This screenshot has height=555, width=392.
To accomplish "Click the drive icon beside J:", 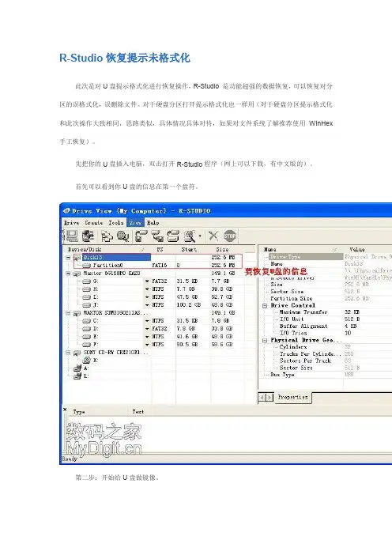I will [87, 304].
